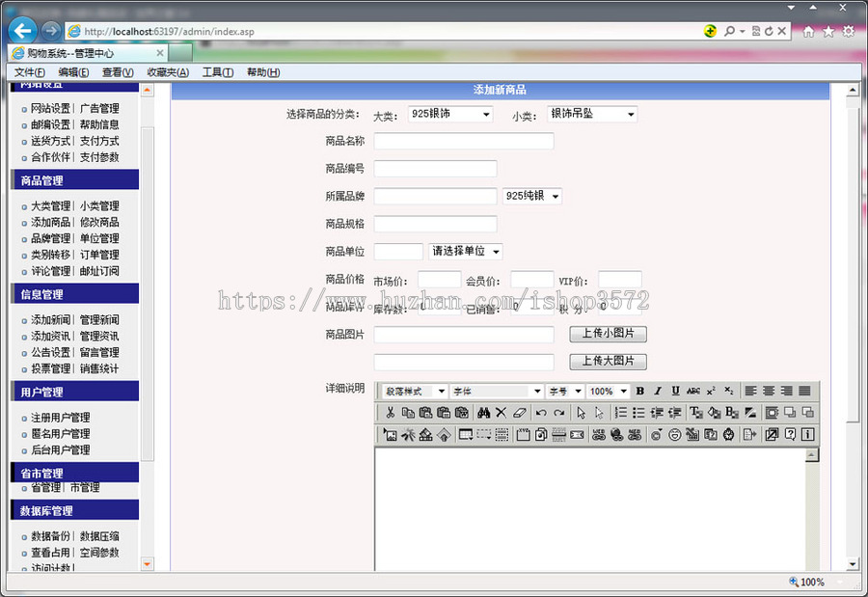Click the Cut (scissors) icon in the editor
The width and height of the screenshot is (868, 597).
pos(390,411)
